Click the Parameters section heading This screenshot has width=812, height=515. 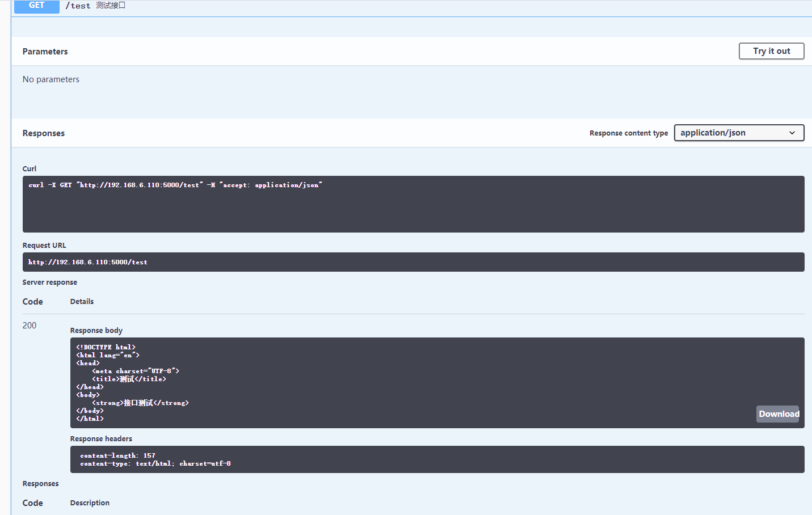45,51
